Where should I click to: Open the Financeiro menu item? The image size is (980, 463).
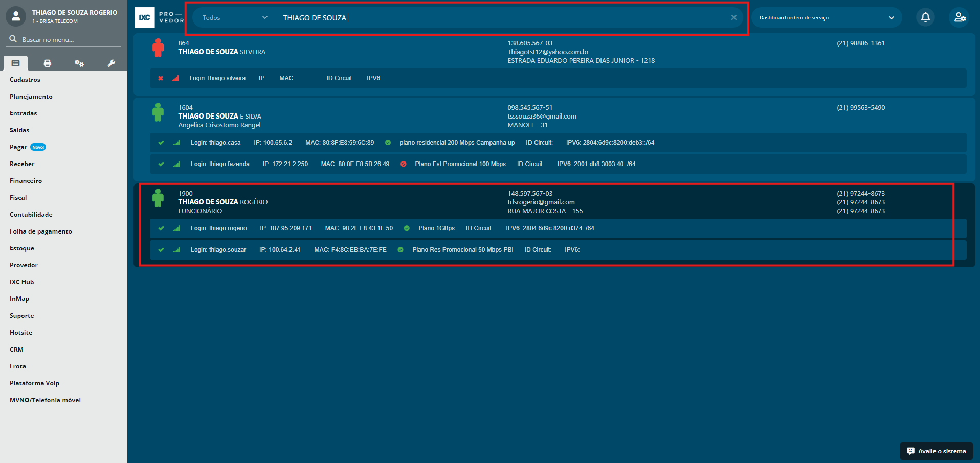[26, 181]
